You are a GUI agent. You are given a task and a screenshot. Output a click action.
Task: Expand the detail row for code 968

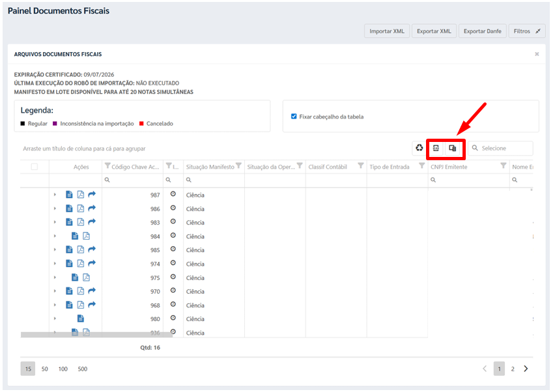click(x=55, y=305)
